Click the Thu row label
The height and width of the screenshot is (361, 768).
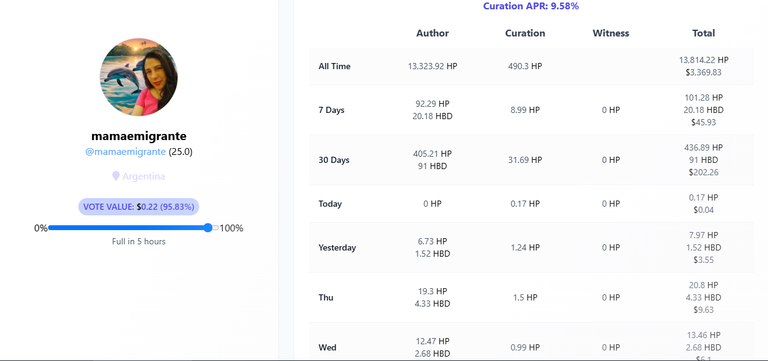click(326, 297)
